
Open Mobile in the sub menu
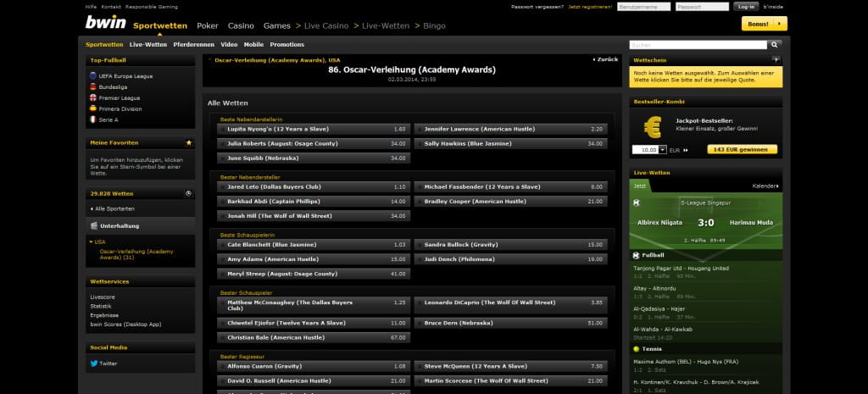click(253, 45)
